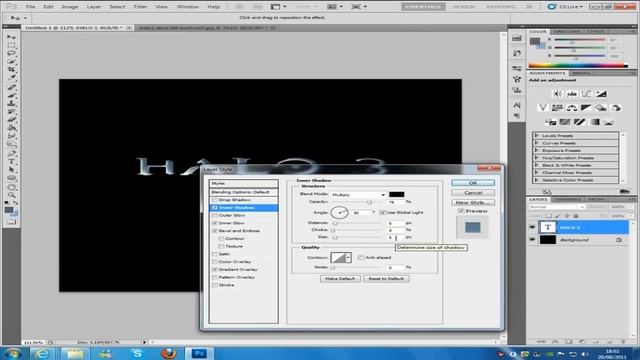Add a Black & White adjustment
The image size is (640, 360).
(587, 108)
